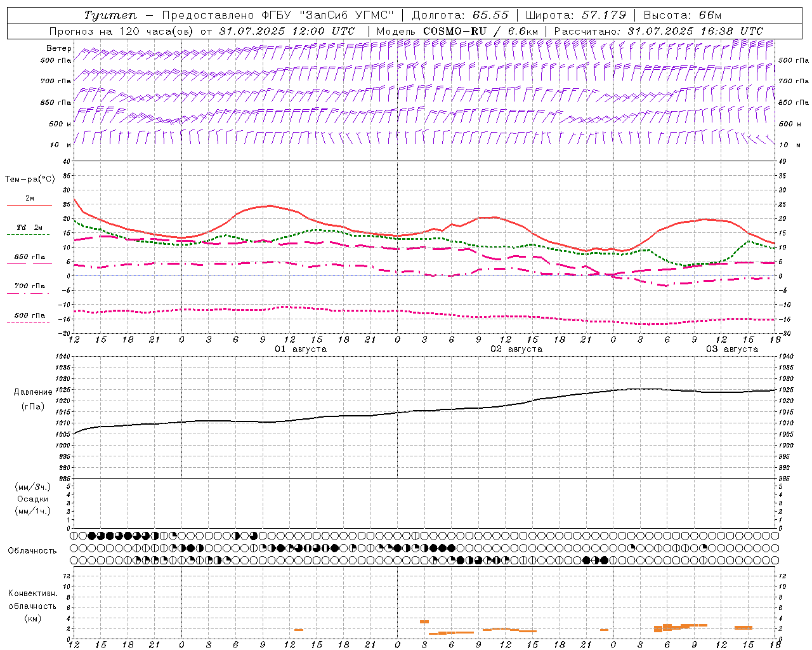
Task: Click 'Прогноз на 120 часа(ов)' text
Action: click(122, 31)
